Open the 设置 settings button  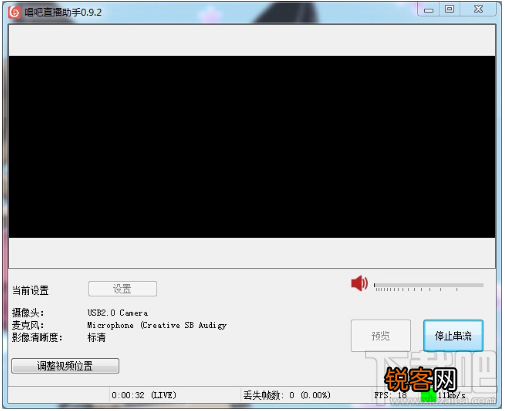(122, 289)
